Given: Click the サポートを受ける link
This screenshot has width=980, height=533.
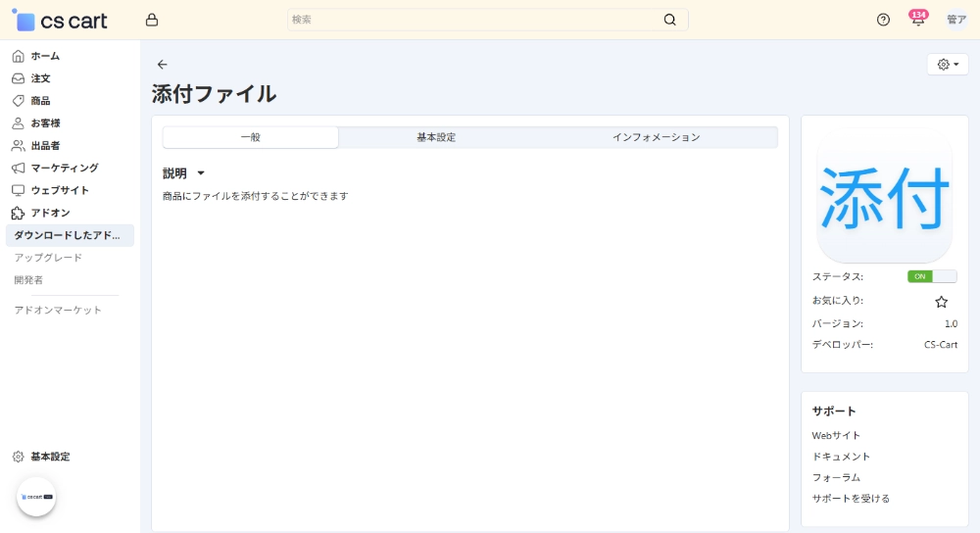Looking at the screenshot, I should click(x=851, y=499).
